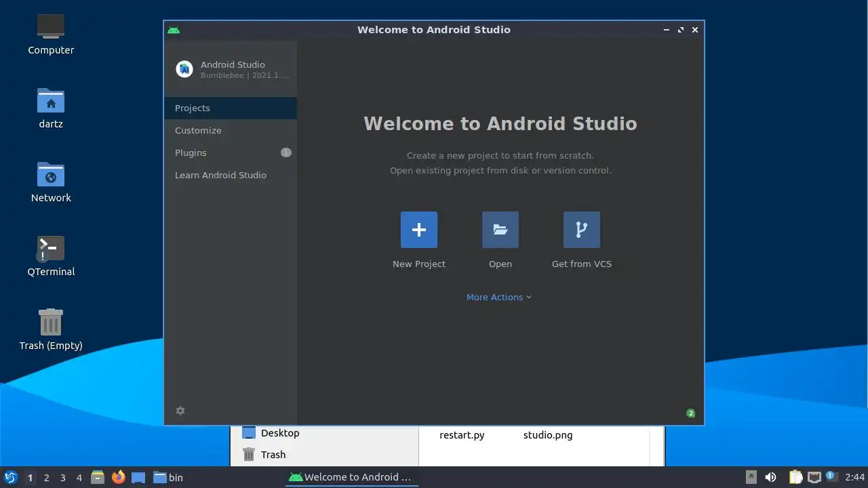Expand the More Actions dropdown

click(x=499, y=297)
